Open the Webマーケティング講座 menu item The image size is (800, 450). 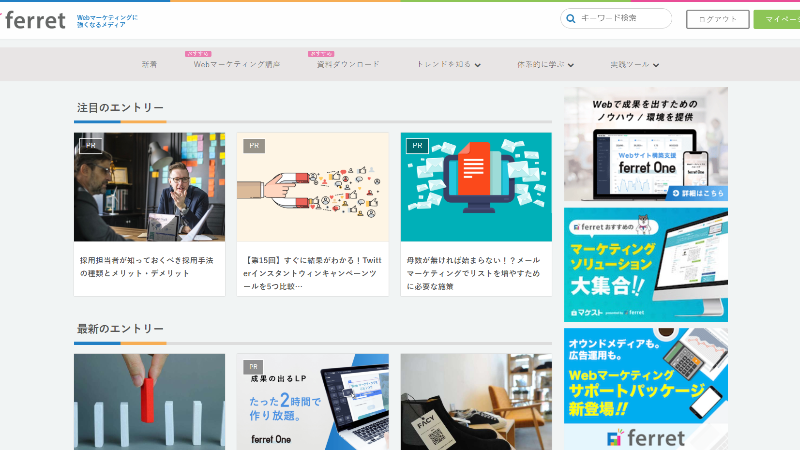click(x=237, y=64)
